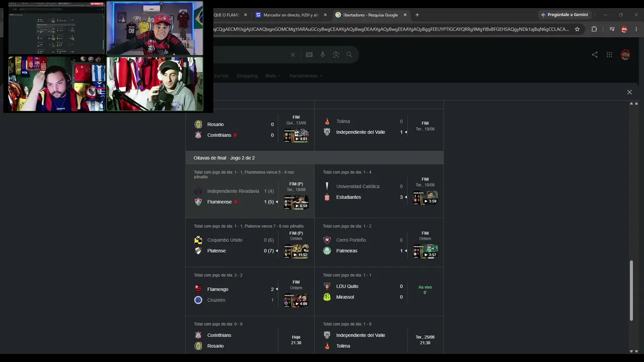This screenshot has height=362, width=644.
Task: Search by image with Google Lens
Action: 336,55
